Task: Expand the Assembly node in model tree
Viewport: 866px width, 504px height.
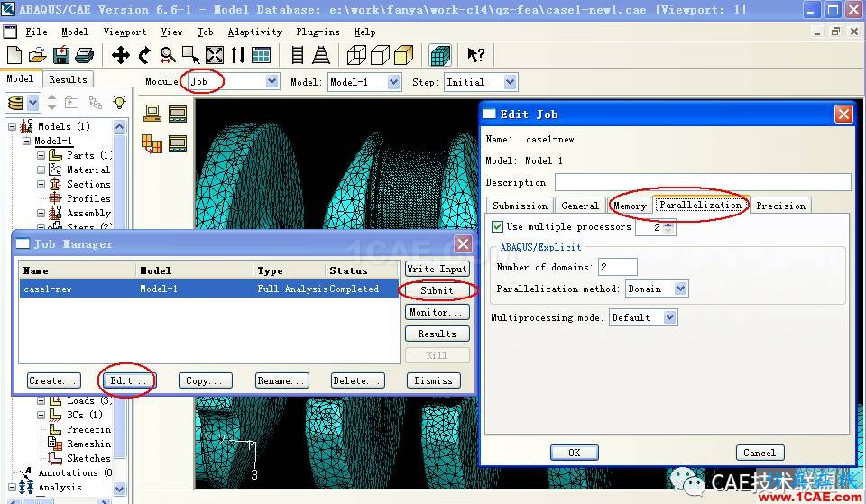Action: (41, 213)
